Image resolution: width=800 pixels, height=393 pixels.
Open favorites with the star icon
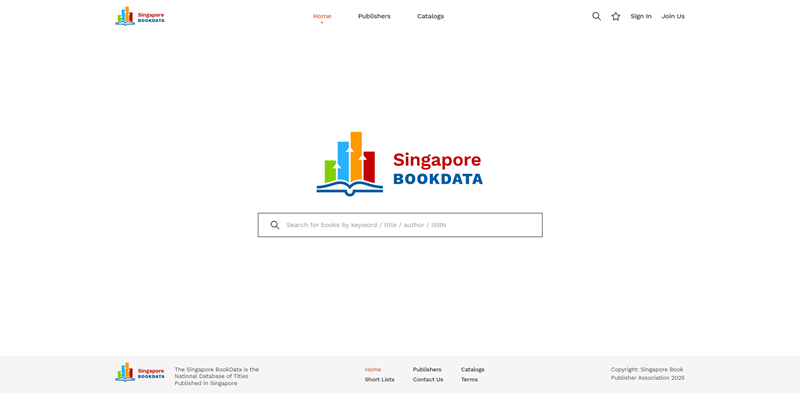(x=616, y=16)
